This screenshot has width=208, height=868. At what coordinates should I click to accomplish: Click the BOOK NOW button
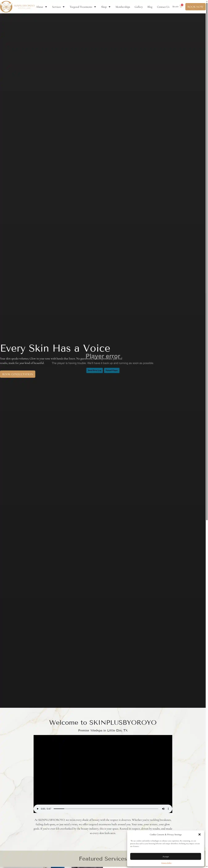[195, 7]
